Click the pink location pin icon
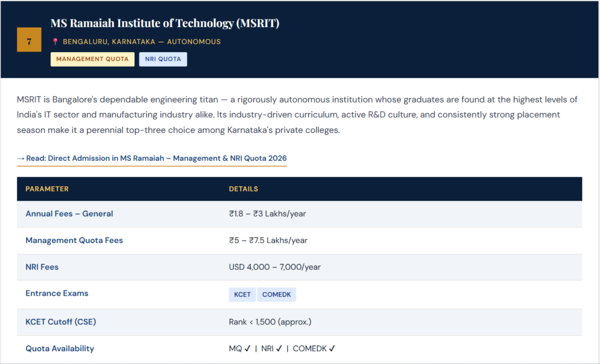600x364 pixels. (54, 42)
